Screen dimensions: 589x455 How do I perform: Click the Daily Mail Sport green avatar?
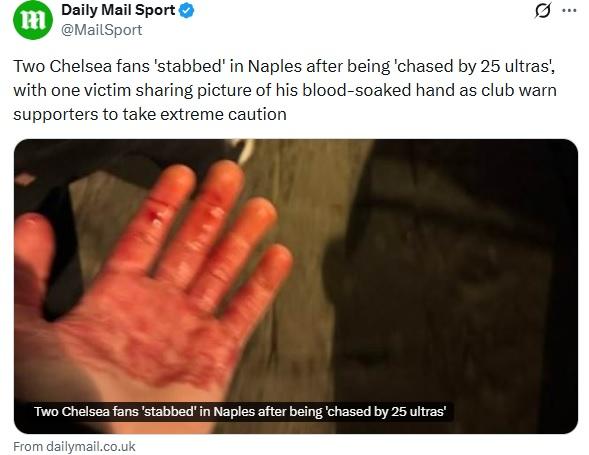[33, 20]
